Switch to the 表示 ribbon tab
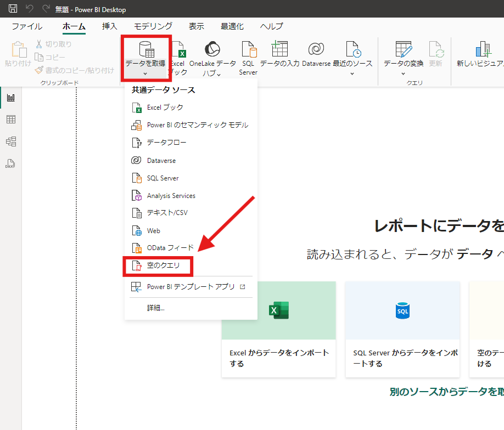Image resolution: width=504 pixels, height=430 pixels. [x=197, y=26]
